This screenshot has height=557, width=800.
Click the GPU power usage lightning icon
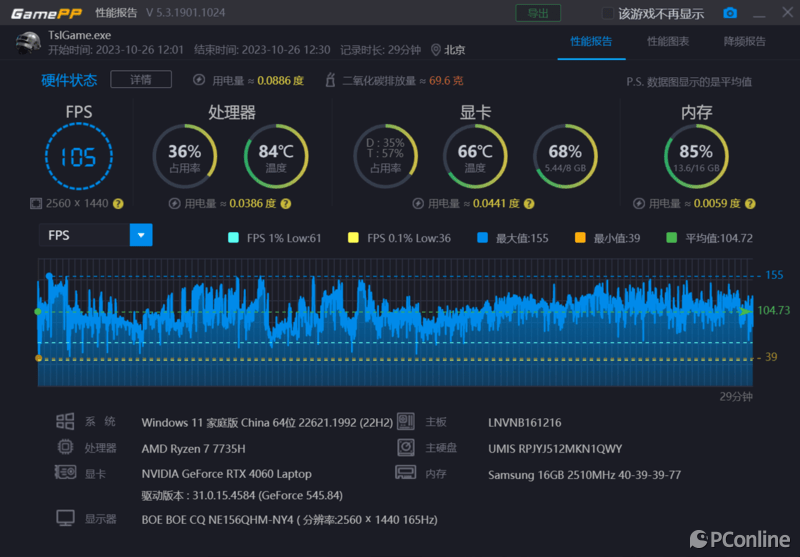pyautogui.click(x=418, y=204)
